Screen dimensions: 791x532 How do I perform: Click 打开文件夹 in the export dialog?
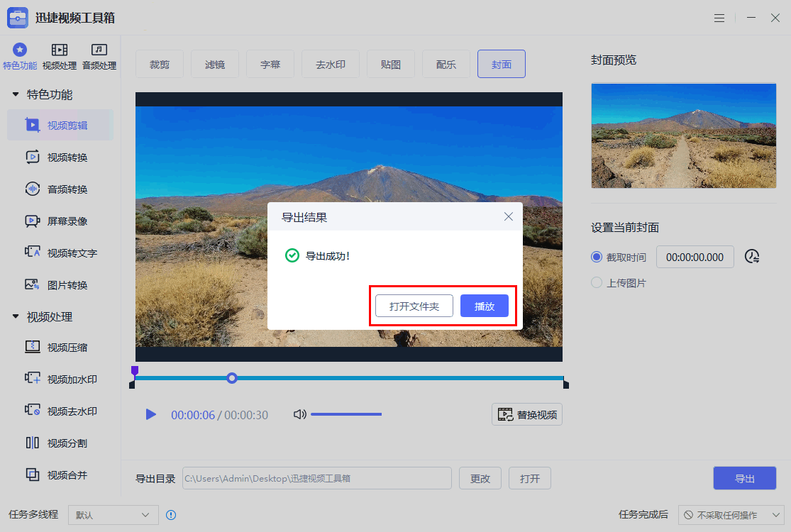tap(414, 306)
